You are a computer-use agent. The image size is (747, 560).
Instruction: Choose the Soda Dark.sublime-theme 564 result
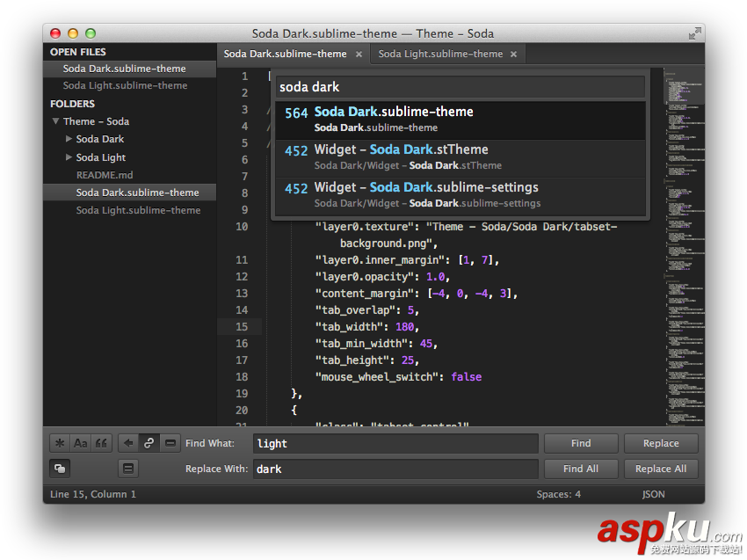point(461,120)
